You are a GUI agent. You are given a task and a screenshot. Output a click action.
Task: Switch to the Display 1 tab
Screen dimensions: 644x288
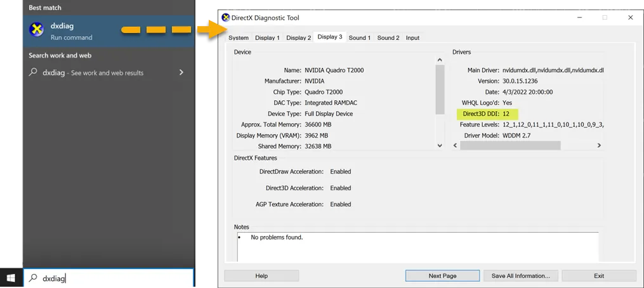[267, 38]
